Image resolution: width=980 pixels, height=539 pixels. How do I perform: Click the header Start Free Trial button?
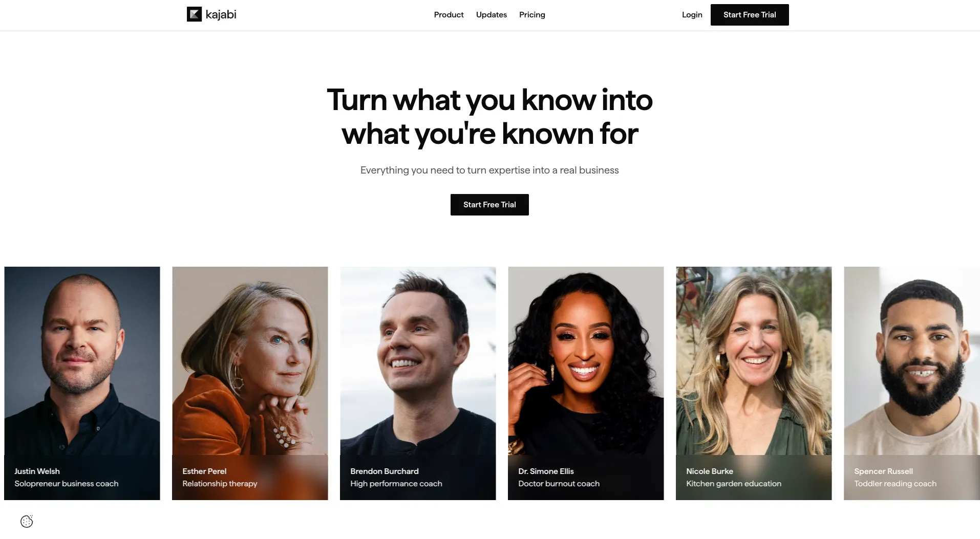(750, 15)
